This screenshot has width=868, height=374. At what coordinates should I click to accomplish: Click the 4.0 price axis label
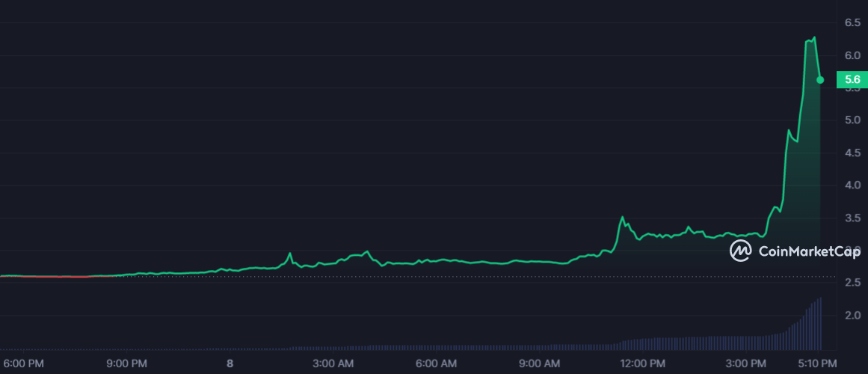click(852, 185)
